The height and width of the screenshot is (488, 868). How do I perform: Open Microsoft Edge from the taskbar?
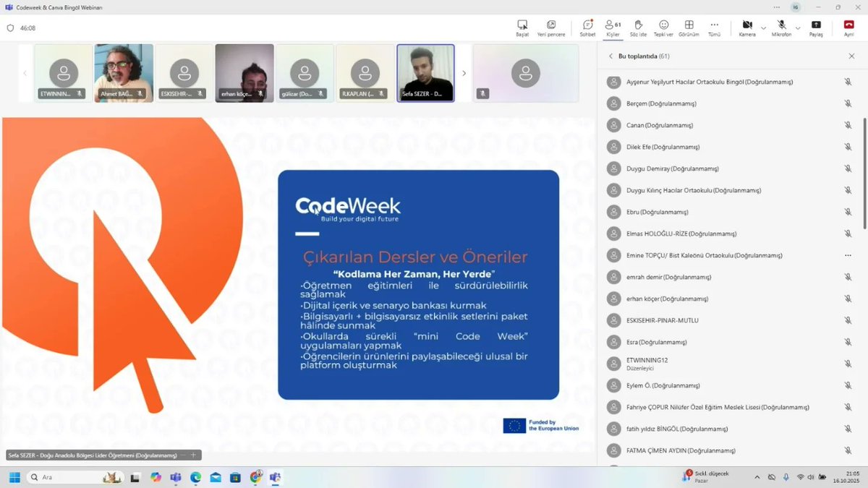pyautogui.click(x=195, y=477)
